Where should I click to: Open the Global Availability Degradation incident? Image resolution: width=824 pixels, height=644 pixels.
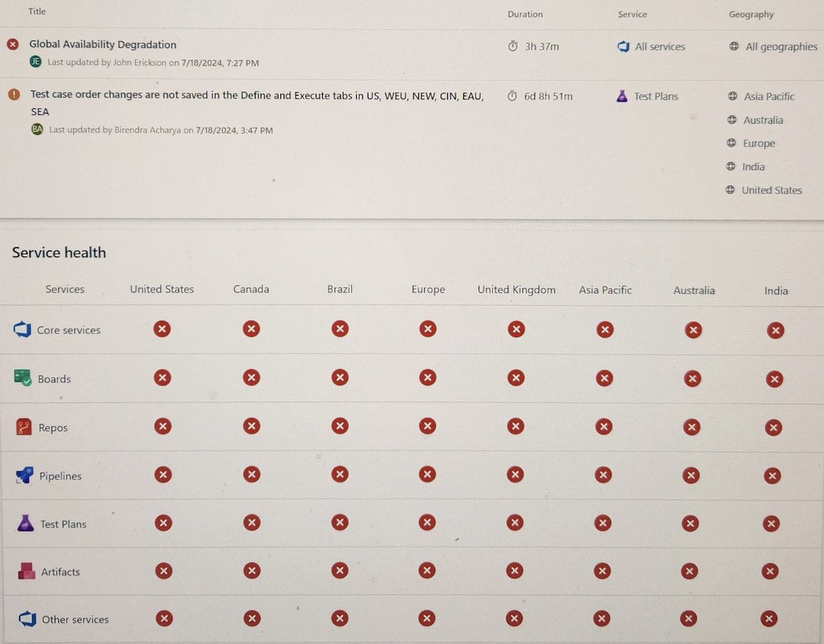pos(102,45)
